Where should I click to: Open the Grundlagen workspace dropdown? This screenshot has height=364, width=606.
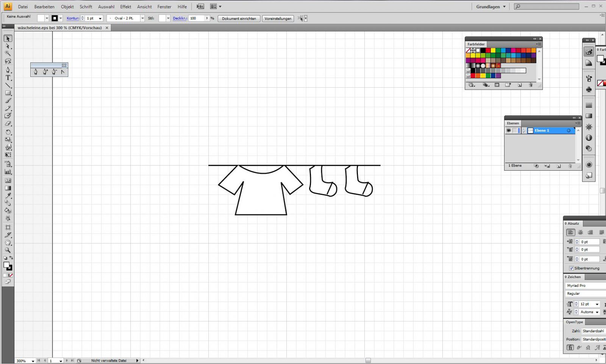click(x=491, y=7)
